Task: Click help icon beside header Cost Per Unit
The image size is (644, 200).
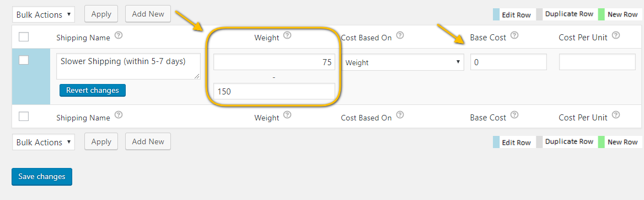Action: pyautogui.click(x=616, y=35)
